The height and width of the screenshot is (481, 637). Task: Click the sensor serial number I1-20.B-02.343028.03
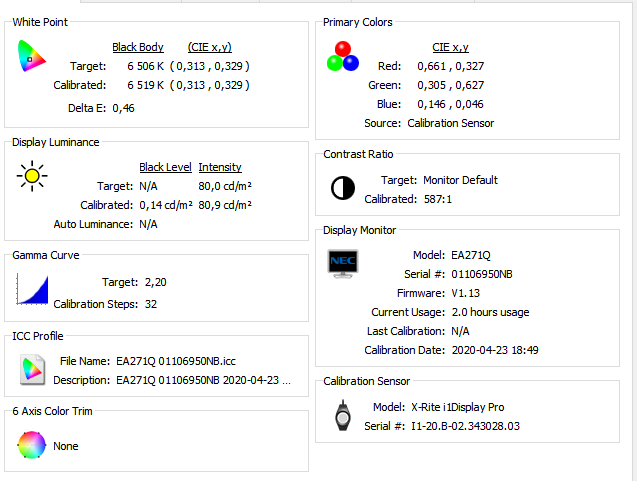coord(465,426)
